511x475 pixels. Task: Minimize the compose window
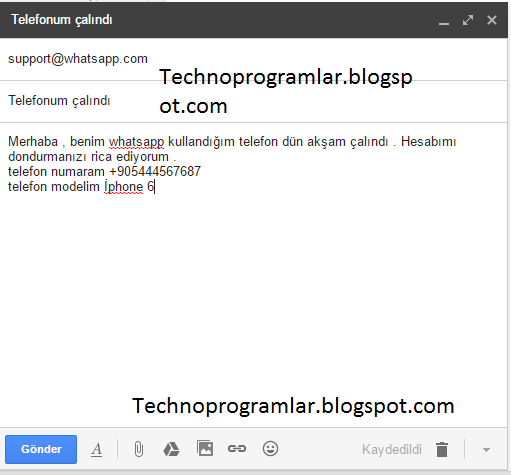click(x=444, y=23)
